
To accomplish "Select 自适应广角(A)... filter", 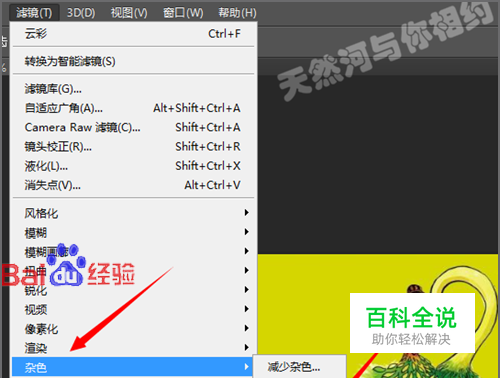I will [133, 108].
